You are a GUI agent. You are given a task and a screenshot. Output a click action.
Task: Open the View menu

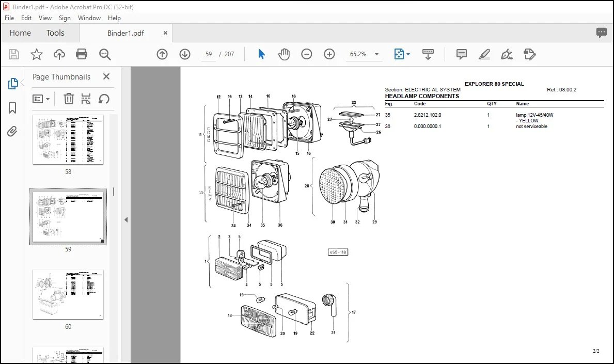tap(45, 18)
